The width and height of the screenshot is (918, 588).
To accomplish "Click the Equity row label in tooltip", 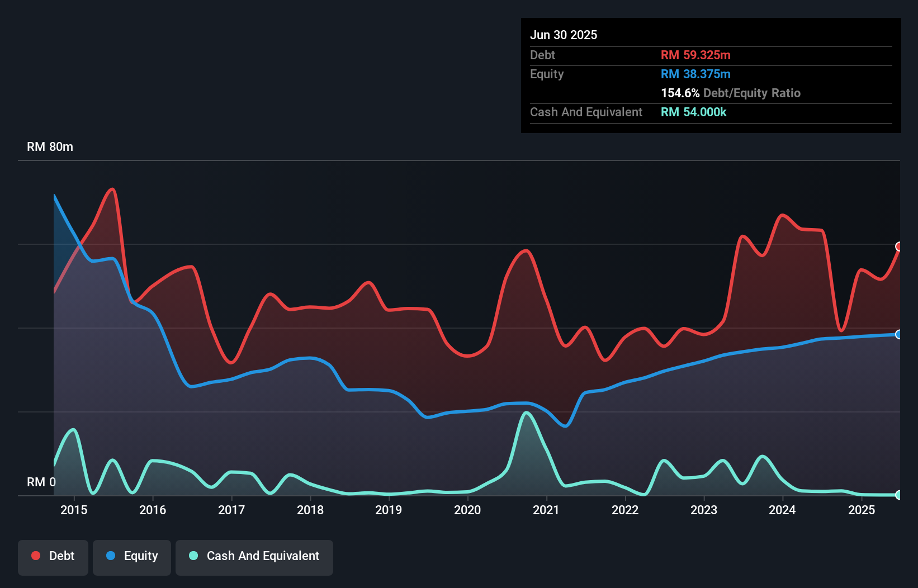I will coord(547,74).
